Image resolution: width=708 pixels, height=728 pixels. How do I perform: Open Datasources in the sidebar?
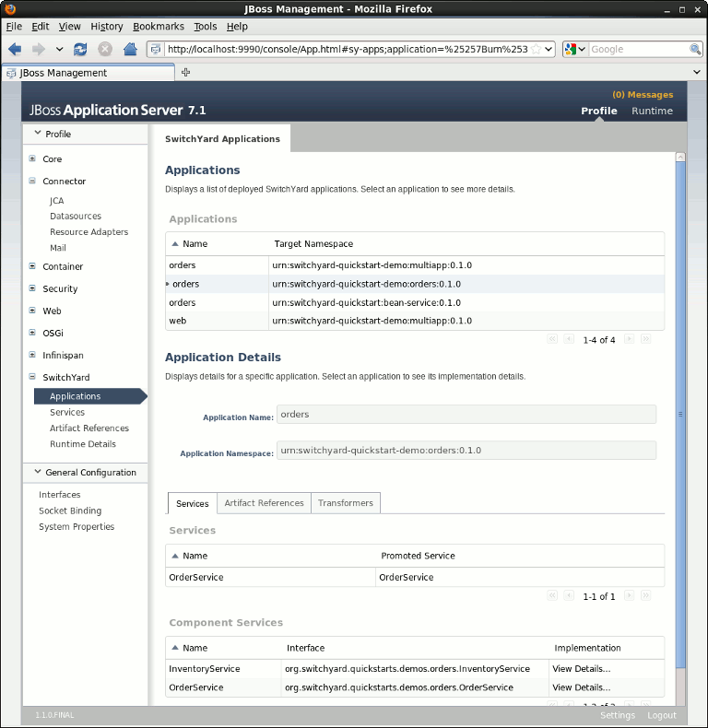(x=76, y=216)
